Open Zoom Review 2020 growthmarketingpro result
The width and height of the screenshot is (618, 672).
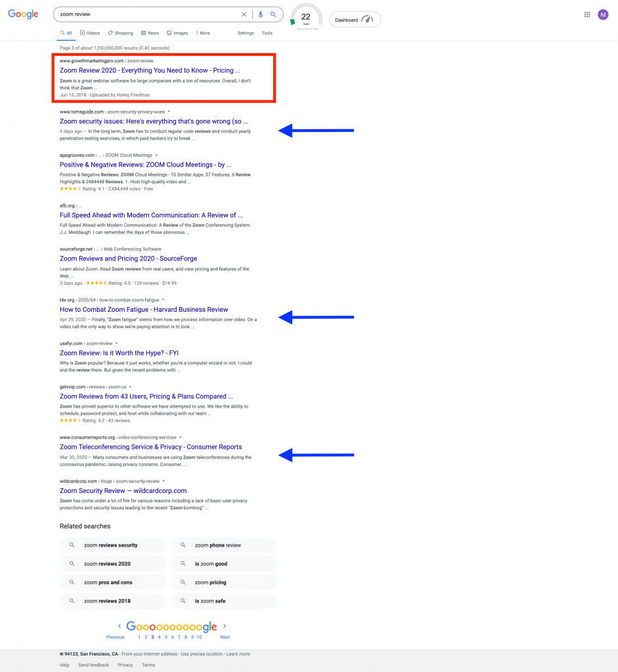pyautogui.click(x=150, y=70)
